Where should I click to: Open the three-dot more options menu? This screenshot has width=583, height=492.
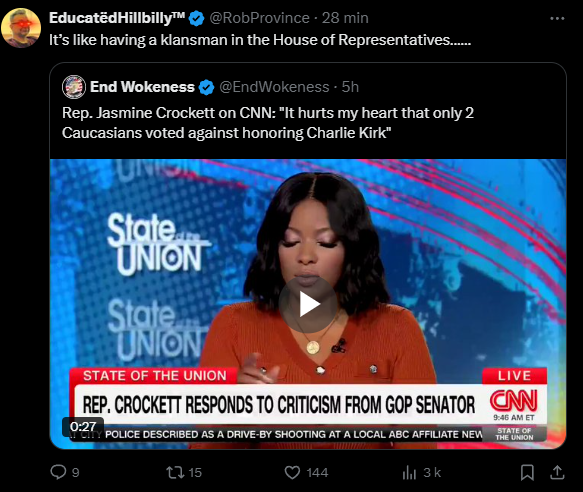click(557, 18)
